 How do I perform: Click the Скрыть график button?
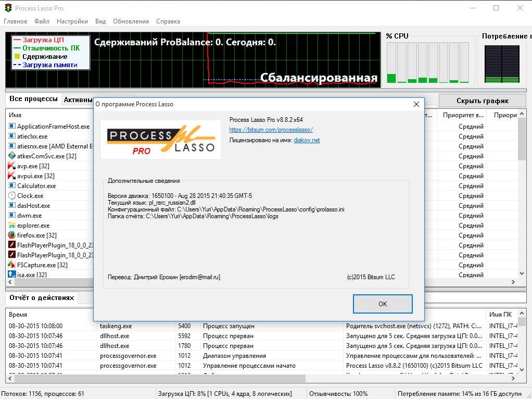483,101
